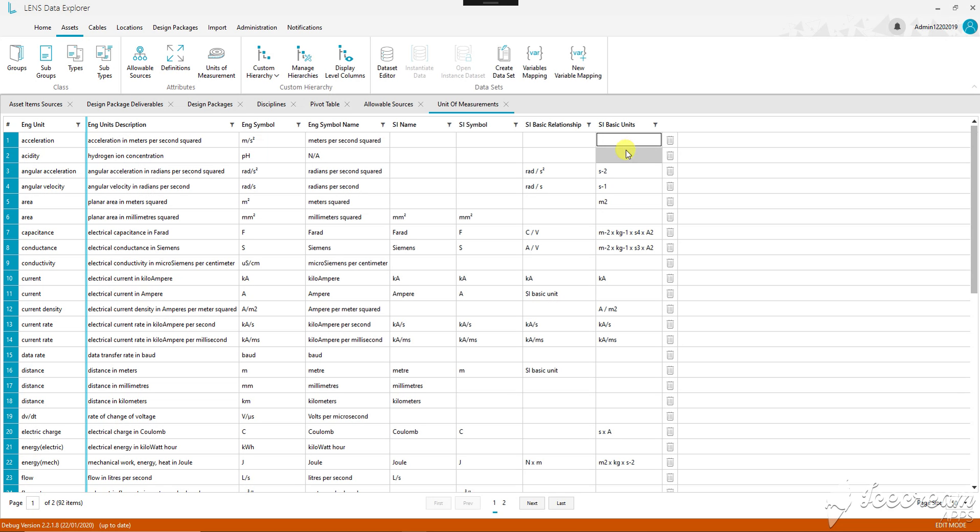Click the Units of Measurement icon

216,62
